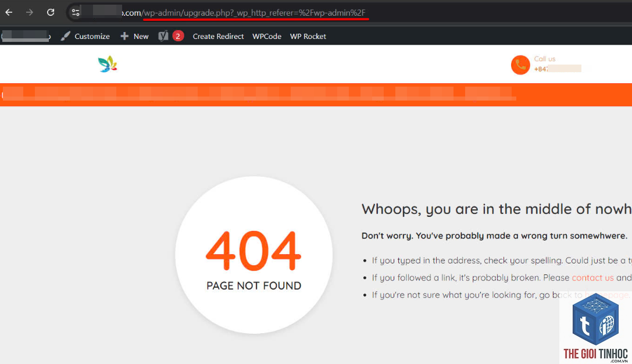Click the 404 Page Not Found graphic

[x=254, y=255]
